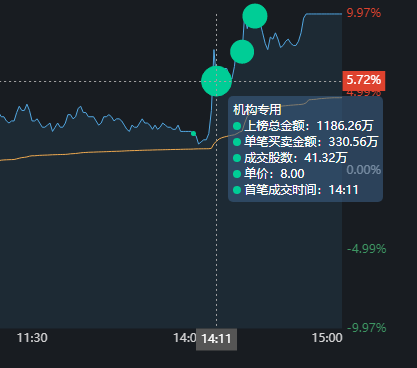Select the 15:00 closing time label
Screen dimensions: 417x368
pyautogui.click(x=327, y=338)
